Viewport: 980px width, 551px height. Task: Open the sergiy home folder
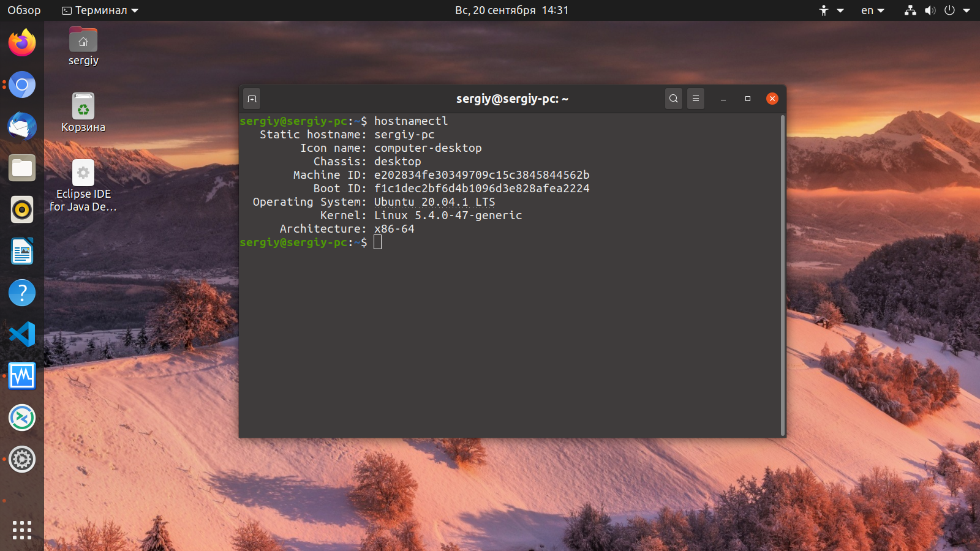83,47
